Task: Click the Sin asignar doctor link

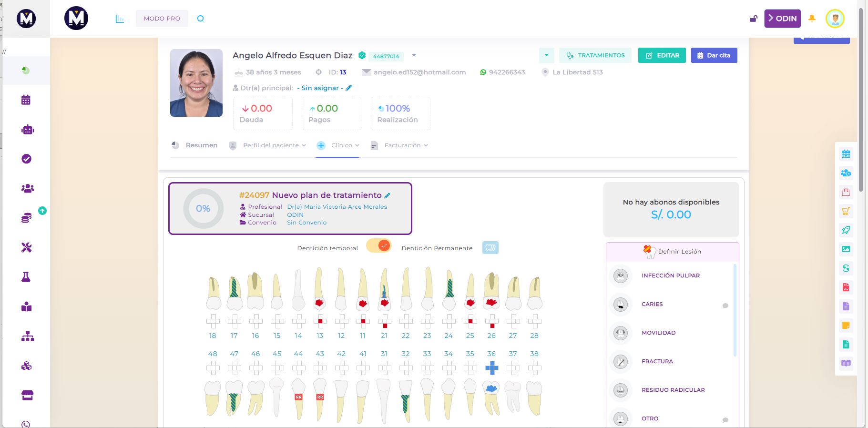Action: [320, 88]
